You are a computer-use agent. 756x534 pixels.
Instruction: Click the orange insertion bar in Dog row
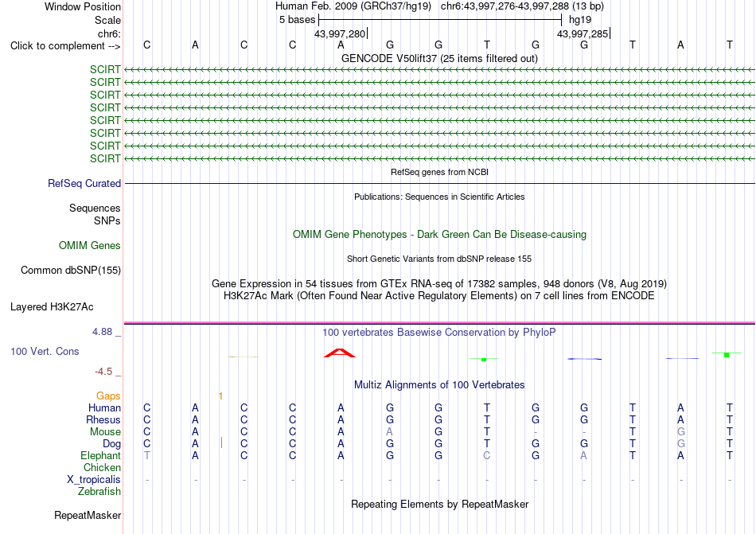coord(221,442)
